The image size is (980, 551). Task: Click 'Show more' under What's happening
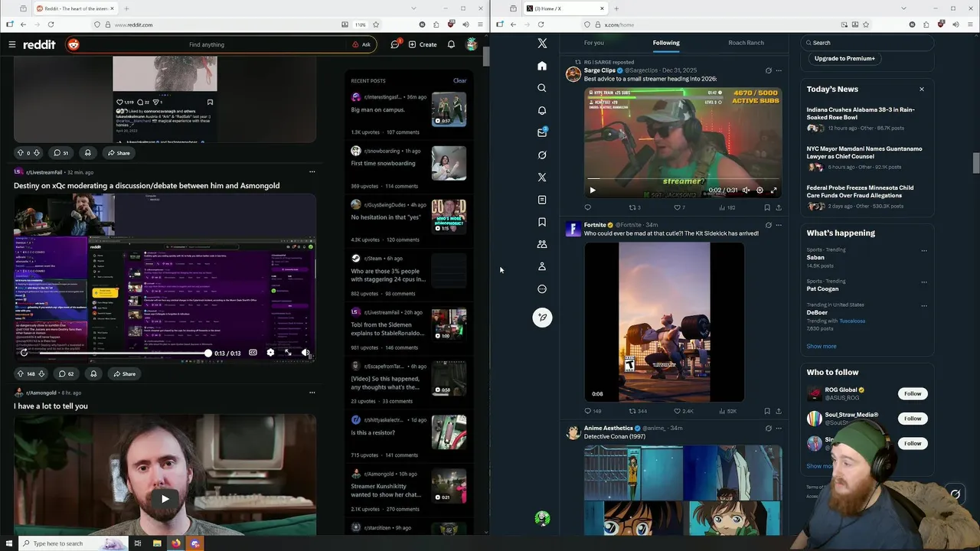(822, 347)
